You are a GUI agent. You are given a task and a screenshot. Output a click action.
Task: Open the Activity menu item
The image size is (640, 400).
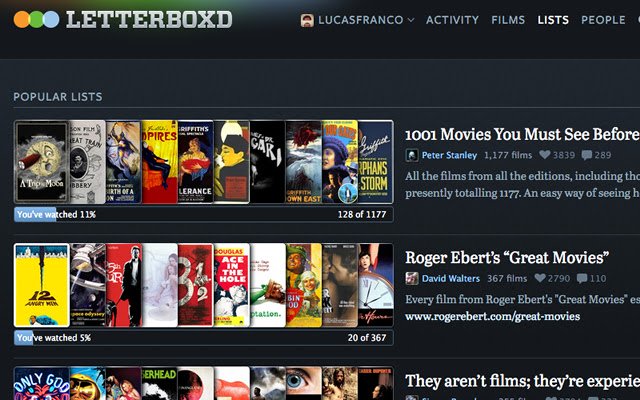pos(452,20)
